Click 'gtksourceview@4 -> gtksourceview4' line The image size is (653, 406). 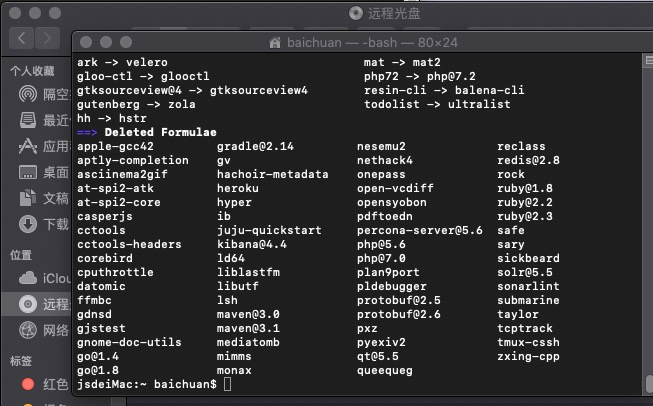[192, 90]
